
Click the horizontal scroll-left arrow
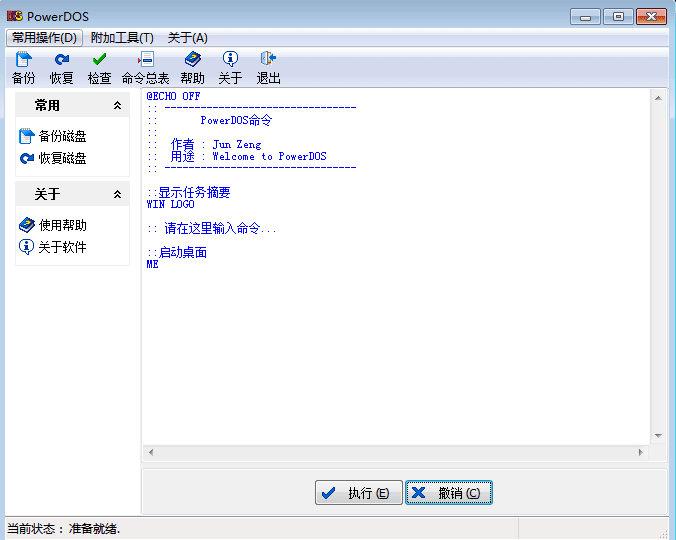click(151, 452)
